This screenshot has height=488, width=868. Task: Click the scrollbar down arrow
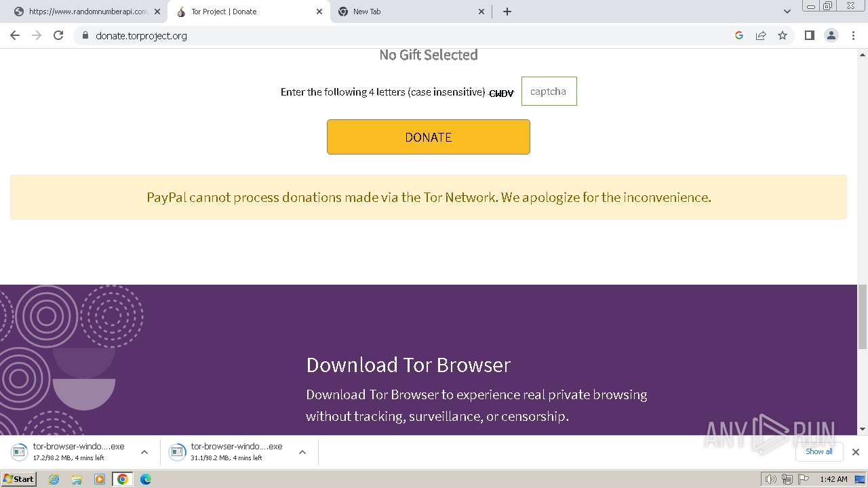pos(863,429)
